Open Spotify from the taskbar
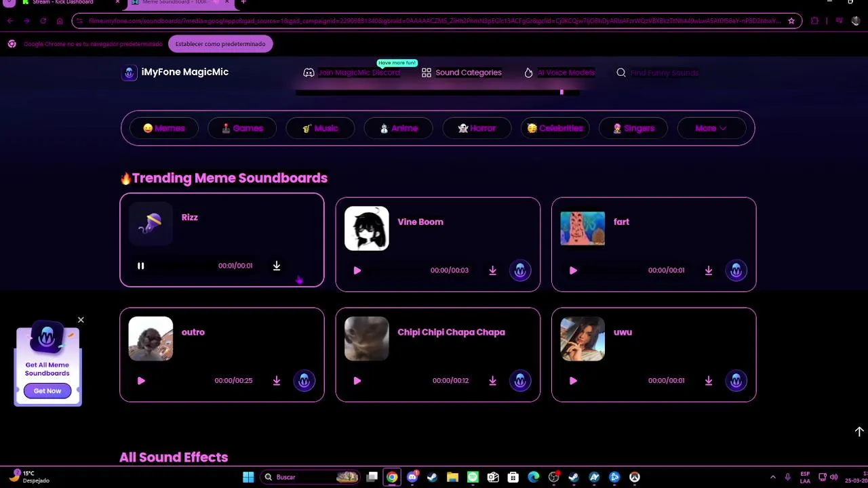868x488 pixels. pos(473,477)
